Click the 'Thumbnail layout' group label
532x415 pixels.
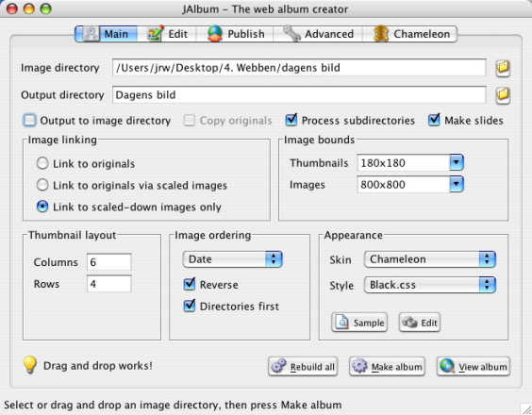(x=72, y=235)
